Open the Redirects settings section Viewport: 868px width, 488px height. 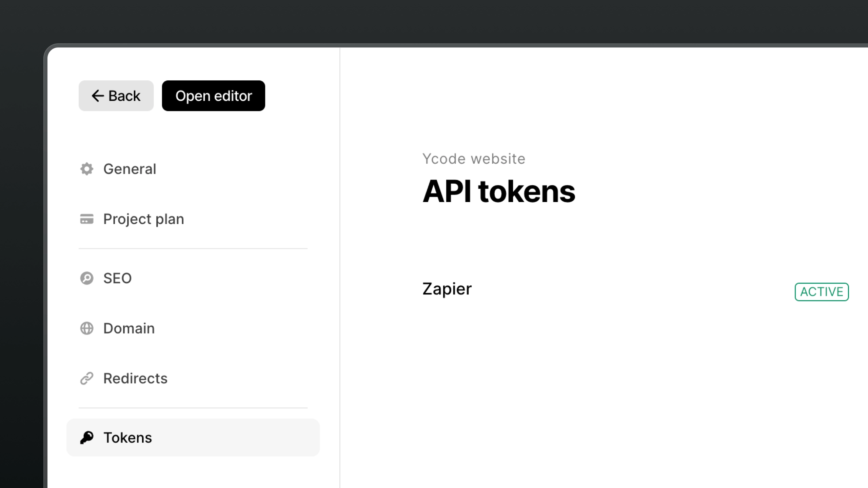click(135, 378)
